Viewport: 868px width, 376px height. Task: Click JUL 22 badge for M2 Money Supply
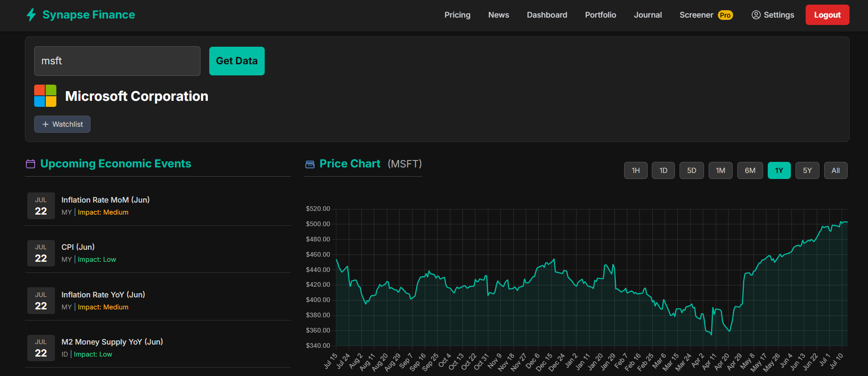pyautogui.click(x=41, y=348)
